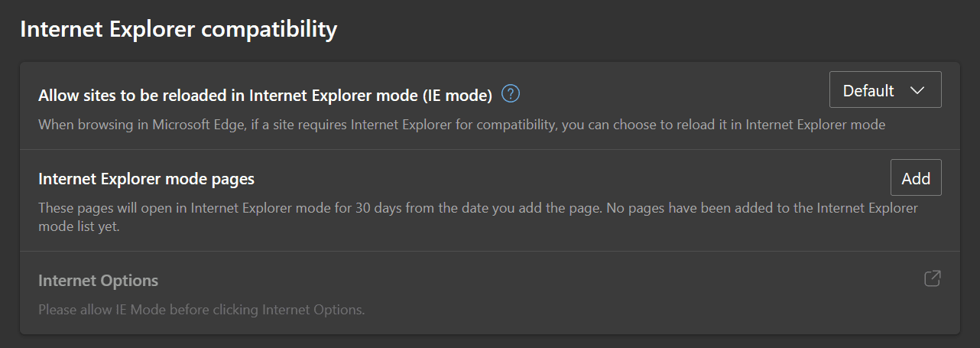
Task: Expand the Default dropdown chevron arrow
Action: (918, 90)
